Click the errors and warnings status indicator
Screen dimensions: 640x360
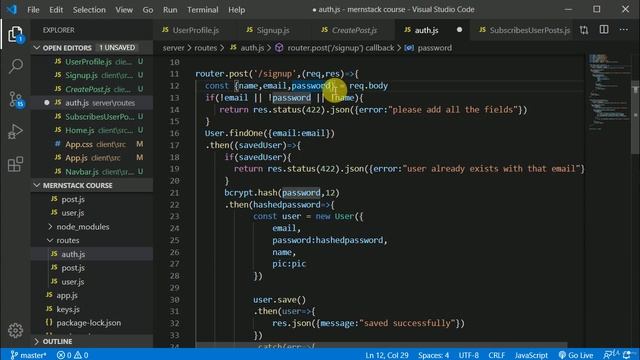[73, 355]
